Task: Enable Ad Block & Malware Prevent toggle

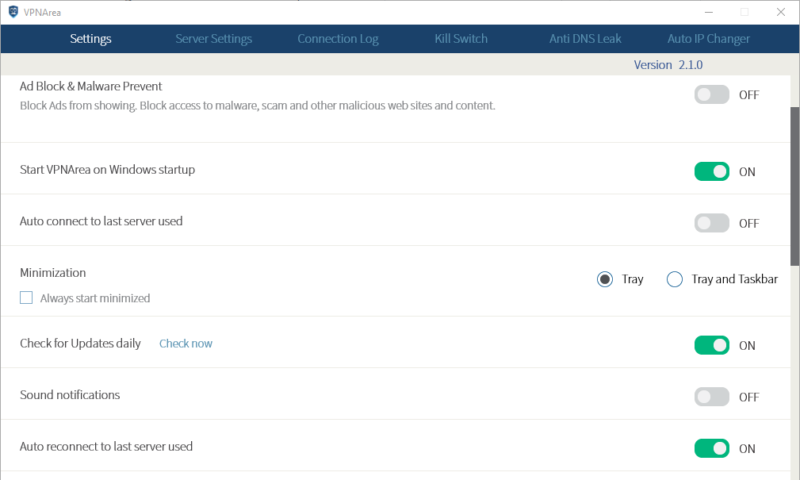Action: tap(712, 95)
